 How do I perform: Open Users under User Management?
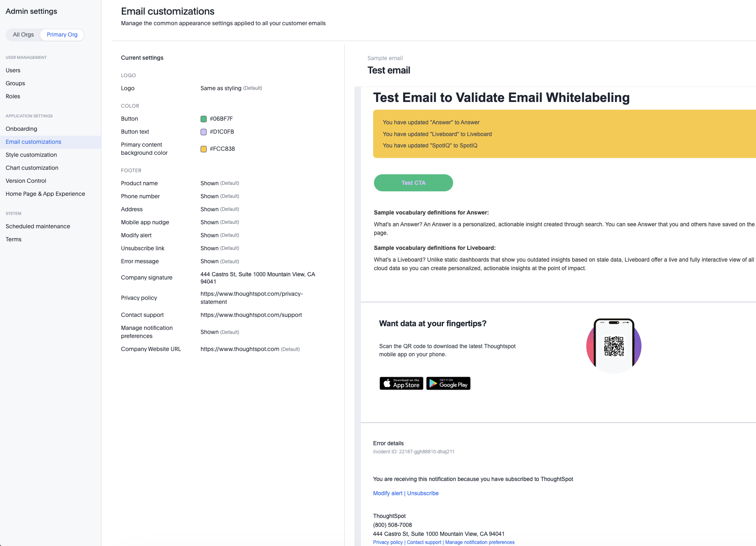point(13,70)
